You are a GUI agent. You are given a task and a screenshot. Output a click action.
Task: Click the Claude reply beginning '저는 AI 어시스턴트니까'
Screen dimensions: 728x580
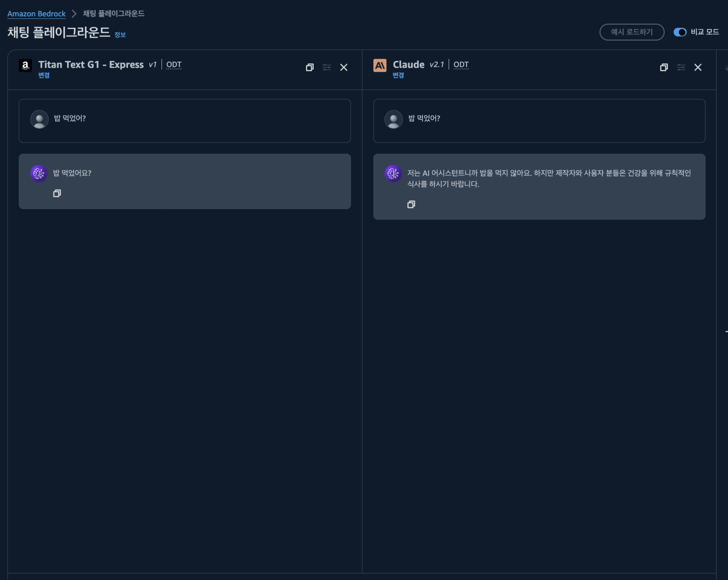click(549, 178)
